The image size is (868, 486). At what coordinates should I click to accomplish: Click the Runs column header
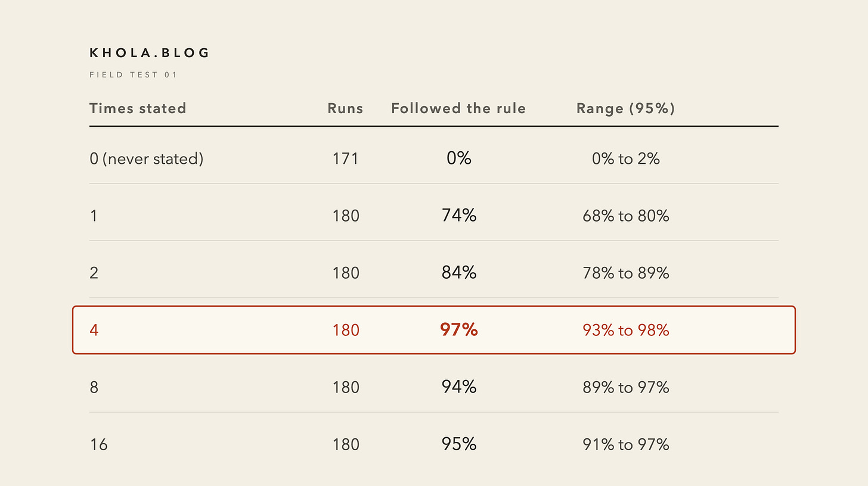(x=345, y=108)
